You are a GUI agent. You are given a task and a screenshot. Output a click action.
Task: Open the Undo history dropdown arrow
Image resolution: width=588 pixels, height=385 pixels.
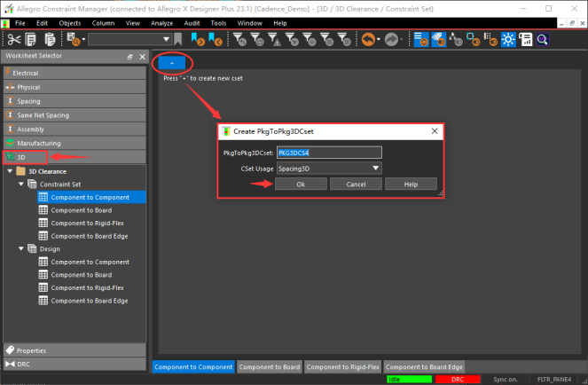click(379, 39)
